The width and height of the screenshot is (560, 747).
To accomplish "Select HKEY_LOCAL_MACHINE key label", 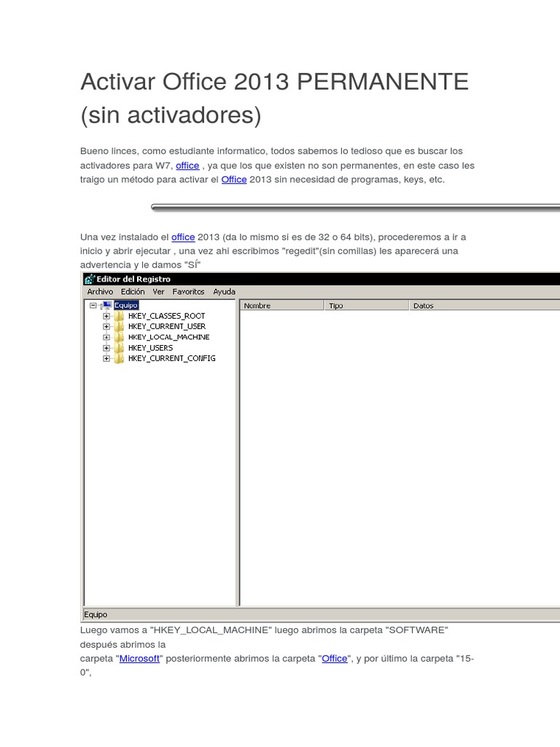I will pos(168,337).
